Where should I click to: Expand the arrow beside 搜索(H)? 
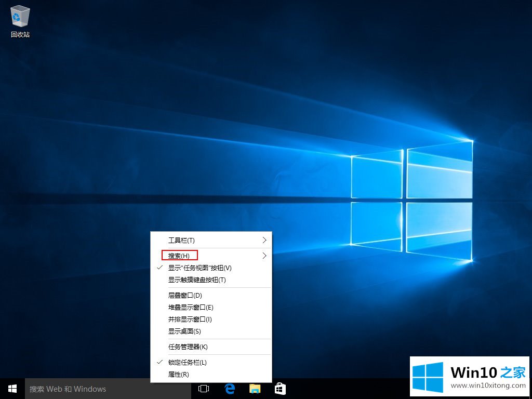tap(264, 256)
